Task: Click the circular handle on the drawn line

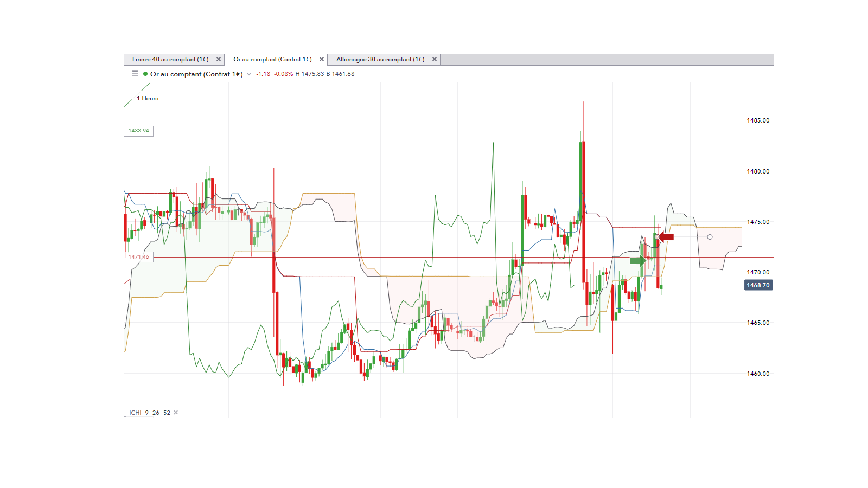Action: point(710,237)
